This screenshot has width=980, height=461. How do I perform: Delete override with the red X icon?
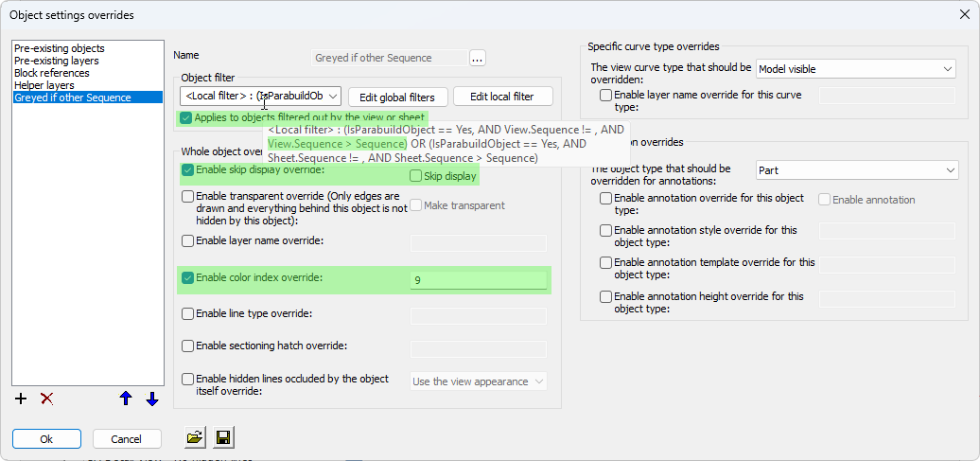[46, 399]
